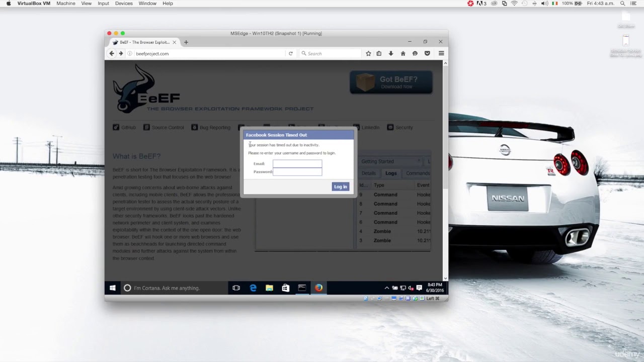Open macOS Notification Center list icon
Screen dimensions: 644x362
click(x=634, y=4)
